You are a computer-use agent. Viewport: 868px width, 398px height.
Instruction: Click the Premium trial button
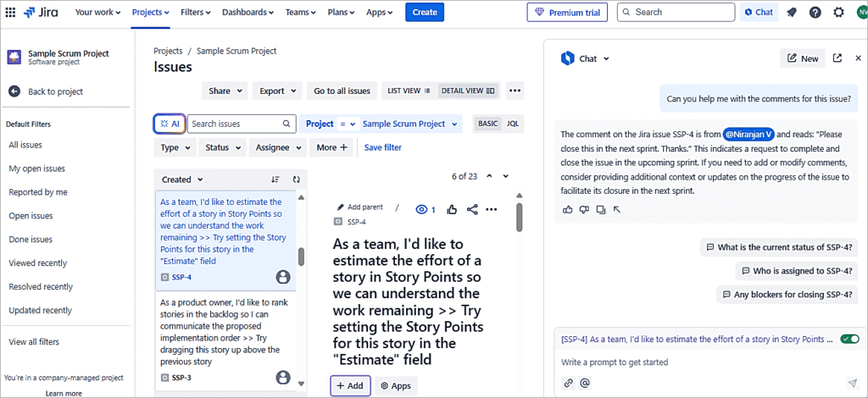567,12
